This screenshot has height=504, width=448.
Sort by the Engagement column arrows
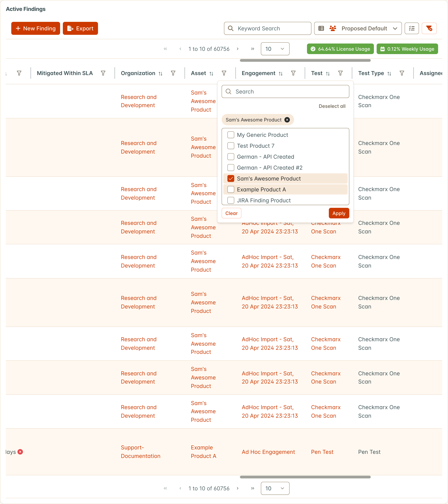tap(281, 74)
